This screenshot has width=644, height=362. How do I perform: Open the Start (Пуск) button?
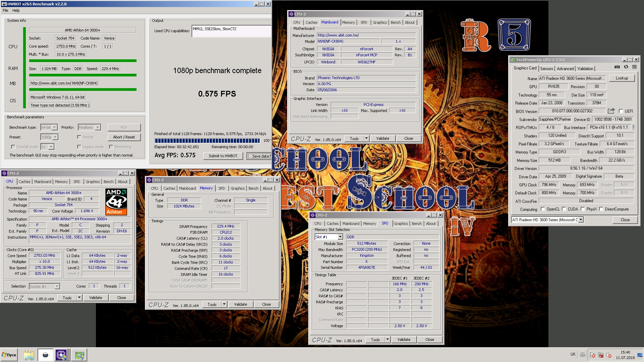(9, 355)
